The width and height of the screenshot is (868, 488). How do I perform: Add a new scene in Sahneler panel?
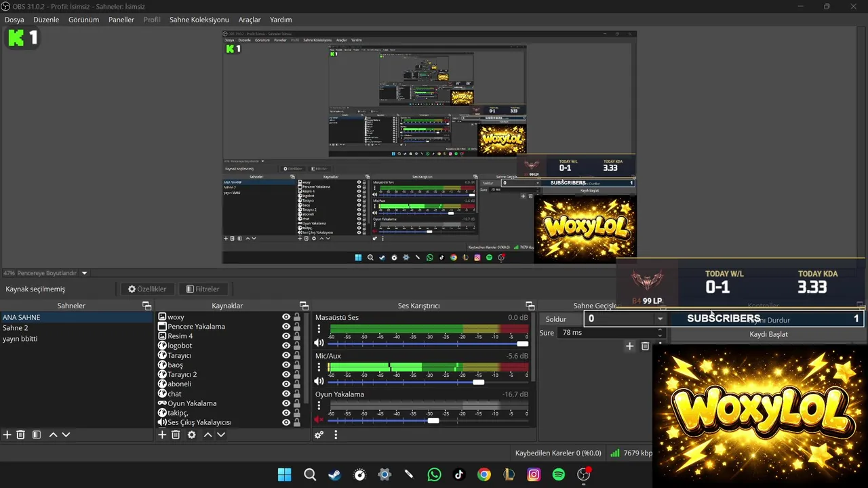pyautogui.click(x=7, y=434)
